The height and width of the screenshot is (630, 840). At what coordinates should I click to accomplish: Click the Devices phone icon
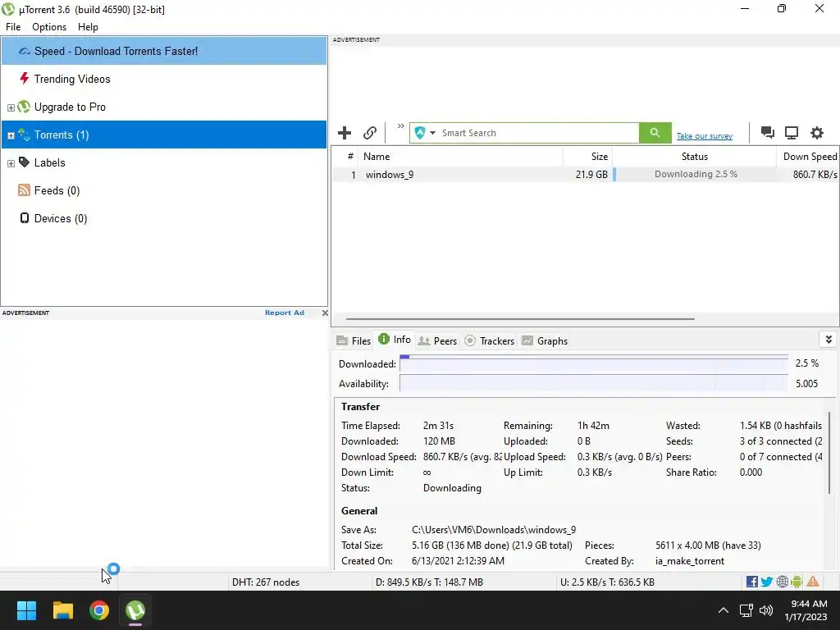tap(24, 218)
